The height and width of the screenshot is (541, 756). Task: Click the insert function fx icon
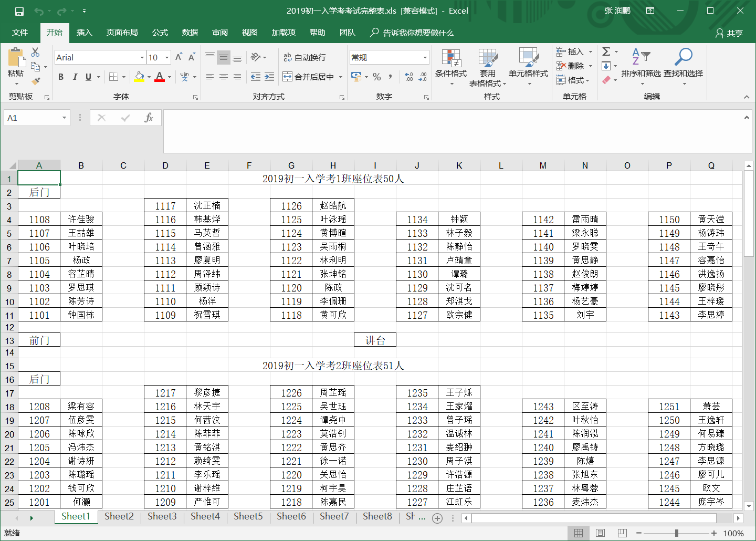click(149, 118)
